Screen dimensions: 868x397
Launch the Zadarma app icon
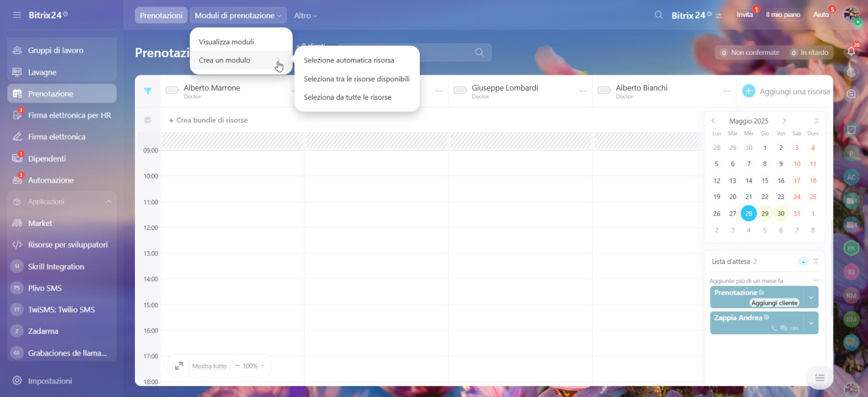[18, 331]
